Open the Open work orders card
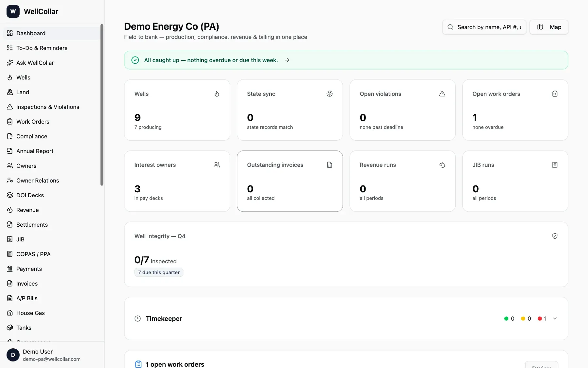Screen dimensions: 588x368 [x=515, y=110]
